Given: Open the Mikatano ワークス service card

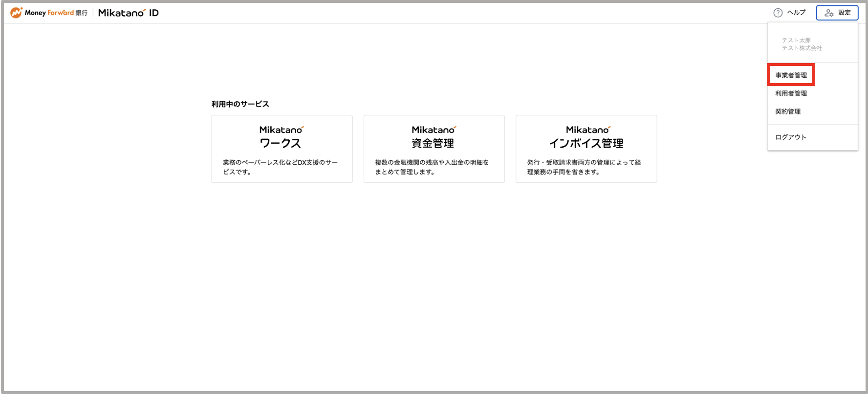Looking at the screenshot, I should tap(282, 149).
